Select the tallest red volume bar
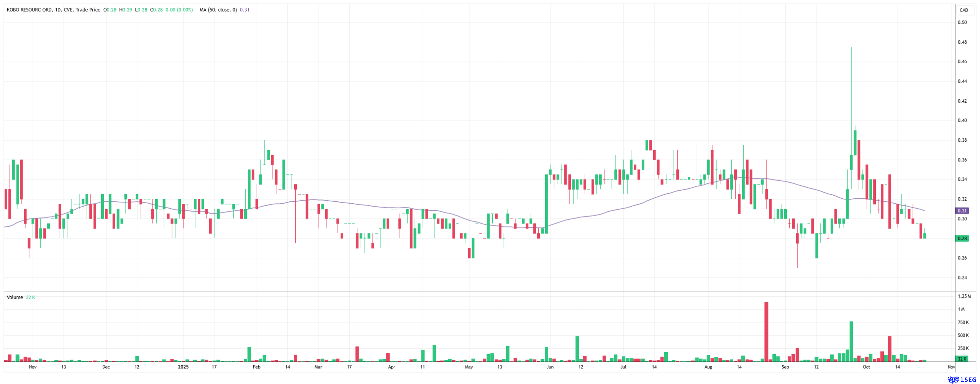The width and height of the screenshot is (980, 384). pos(766,332)
